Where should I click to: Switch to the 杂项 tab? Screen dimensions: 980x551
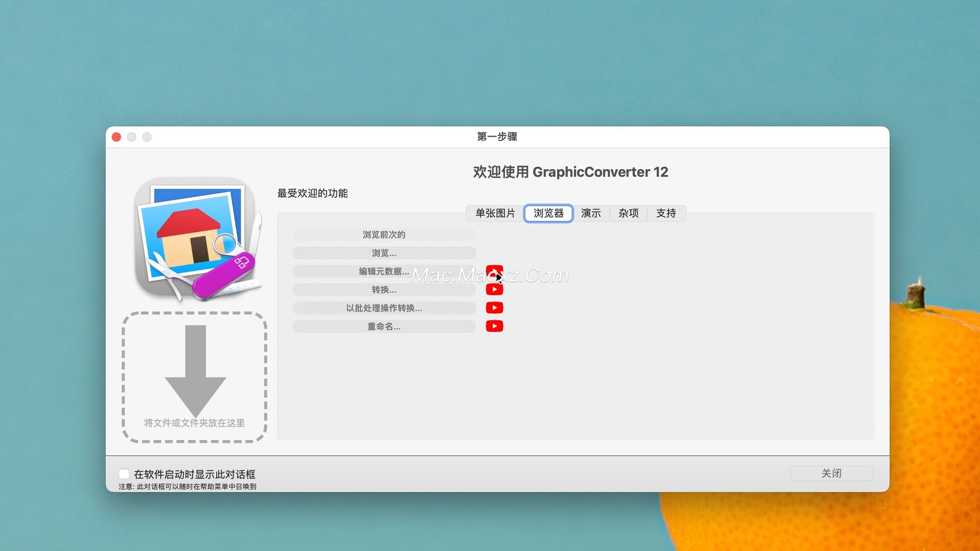[x=628, y=213]
